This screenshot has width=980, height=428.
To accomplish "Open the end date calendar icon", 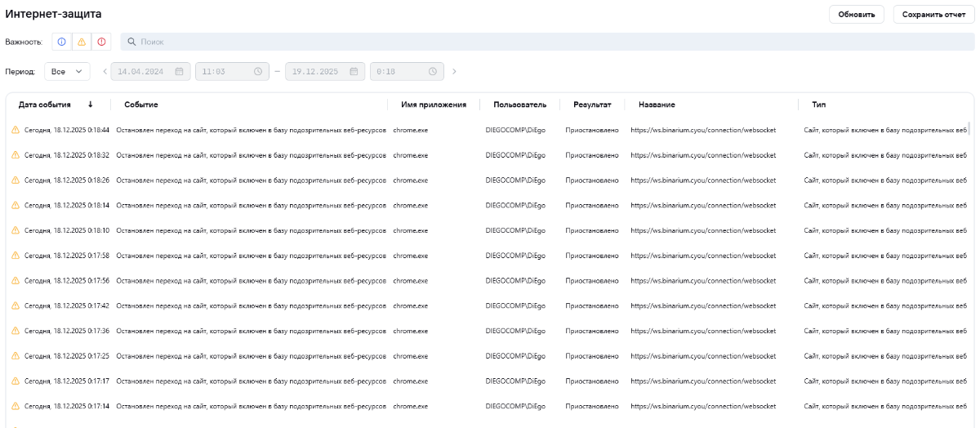I will click(x=353, y=72).
